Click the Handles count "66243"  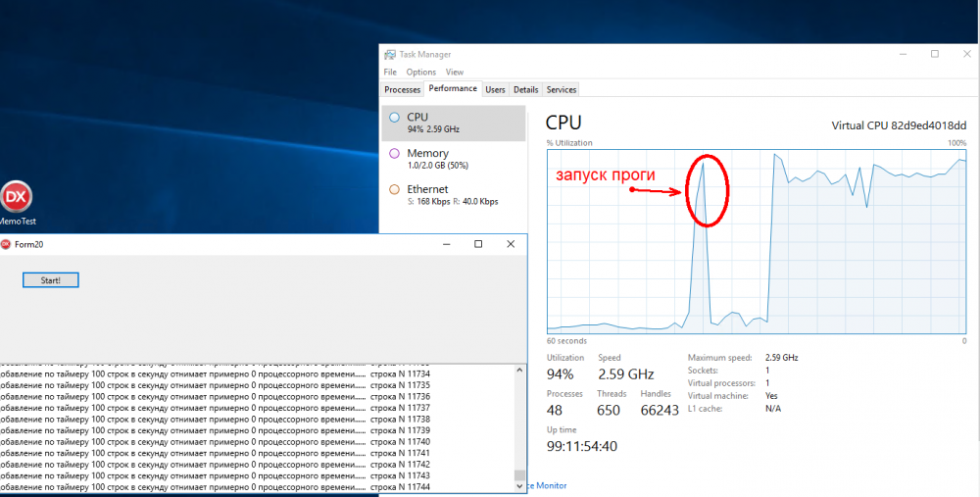(x=660, y=410)
